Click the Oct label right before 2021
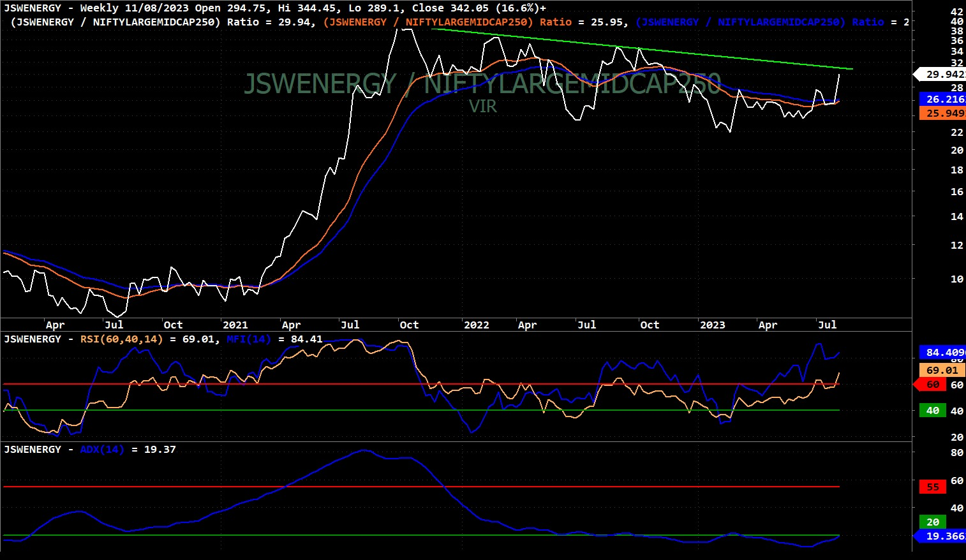966x560 pixels. pos(173,325)
